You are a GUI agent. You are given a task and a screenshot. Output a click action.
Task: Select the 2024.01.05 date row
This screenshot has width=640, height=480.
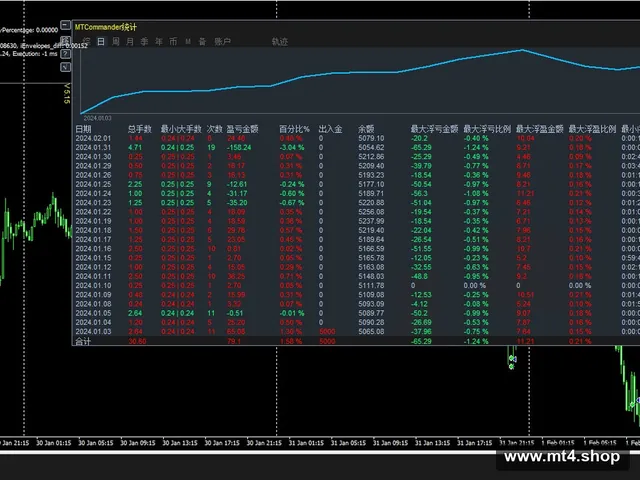pos(93,313)
